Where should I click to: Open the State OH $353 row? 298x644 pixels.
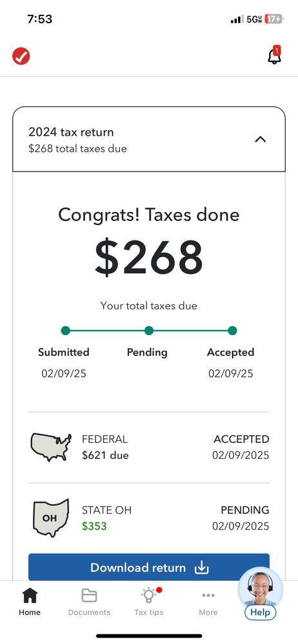(x=149, y=518)
